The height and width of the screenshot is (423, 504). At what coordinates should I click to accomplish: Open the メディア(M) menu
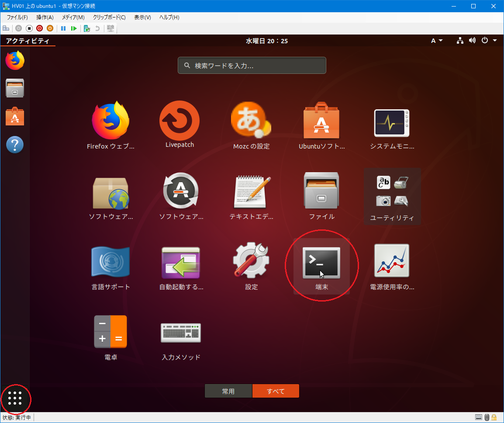tap(73, 17)
